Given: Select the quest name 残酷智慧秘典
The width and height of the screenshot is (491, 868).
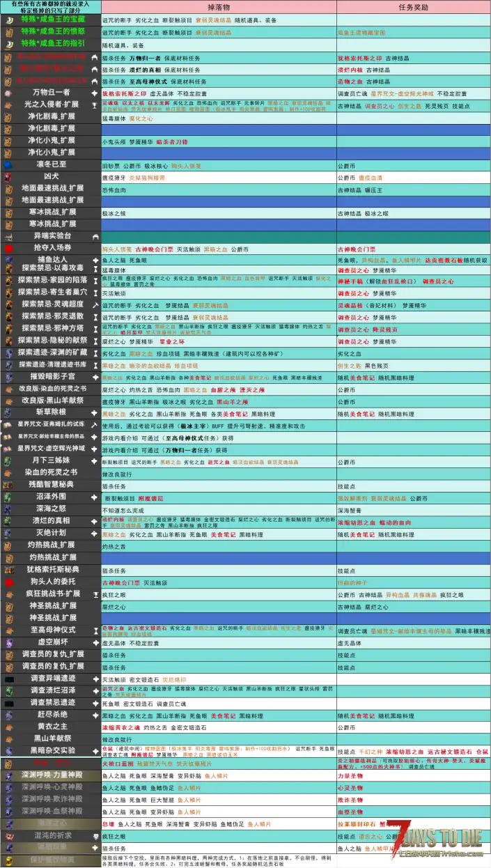Looking at the screenshot, I should [51, 484].
